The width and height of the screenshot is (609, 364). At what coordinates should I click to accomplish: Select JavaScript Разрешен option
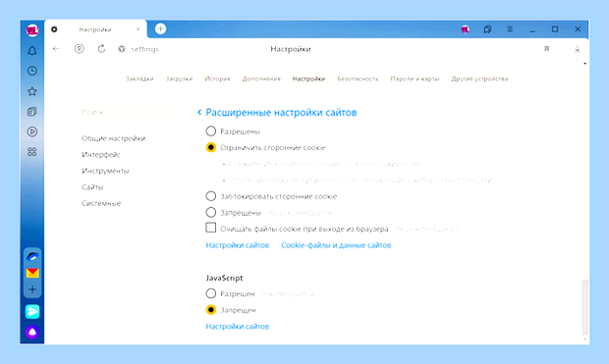(x=211, y=293)
